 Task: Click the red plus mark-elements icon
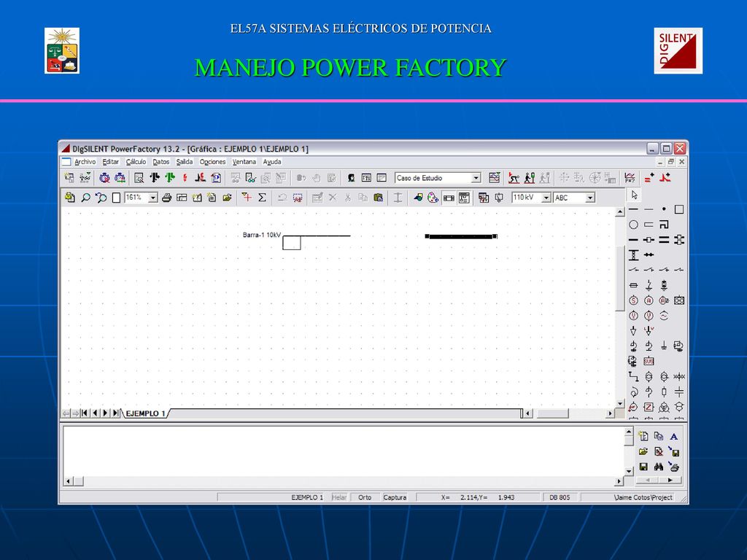tap(247, 197)
